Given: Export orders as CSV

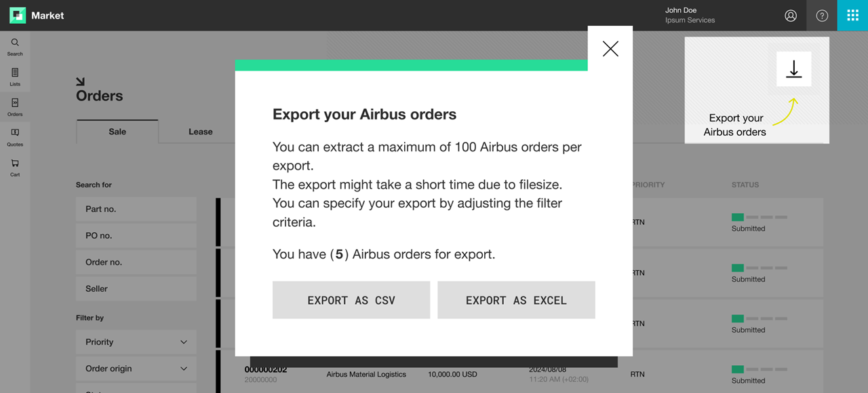Looking at the screenshot, I should [351, 300].
